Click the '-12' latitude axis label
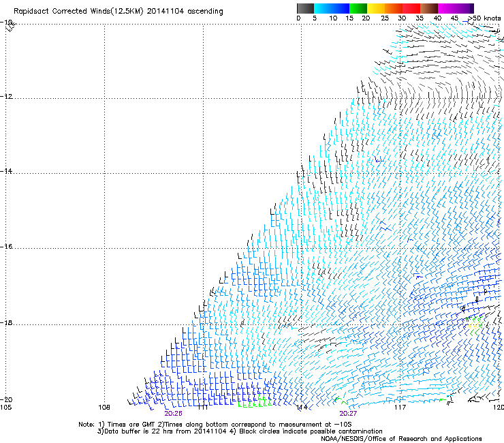The width and height of the screenshot is (504, 443). (6, 96)
